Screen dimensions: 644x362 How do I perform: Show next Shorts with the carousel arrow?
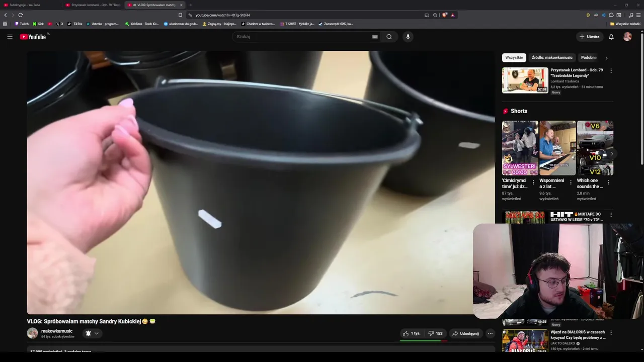point(611,154)
